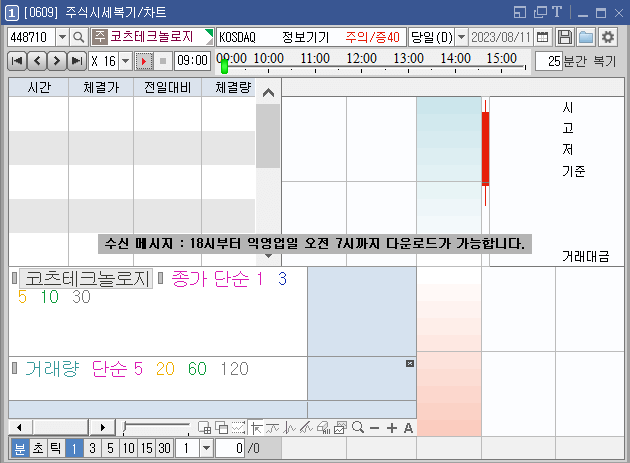
Task: Click the chart copy/print image icon
Action: point(340,428)
